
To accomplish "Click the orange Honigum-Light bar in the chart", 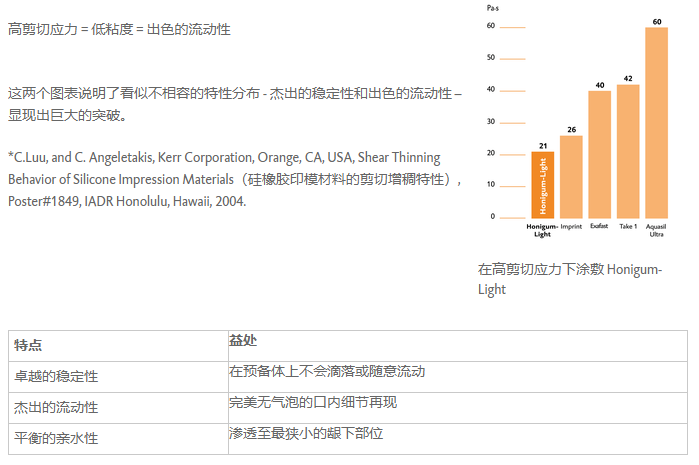I will 543,185.
